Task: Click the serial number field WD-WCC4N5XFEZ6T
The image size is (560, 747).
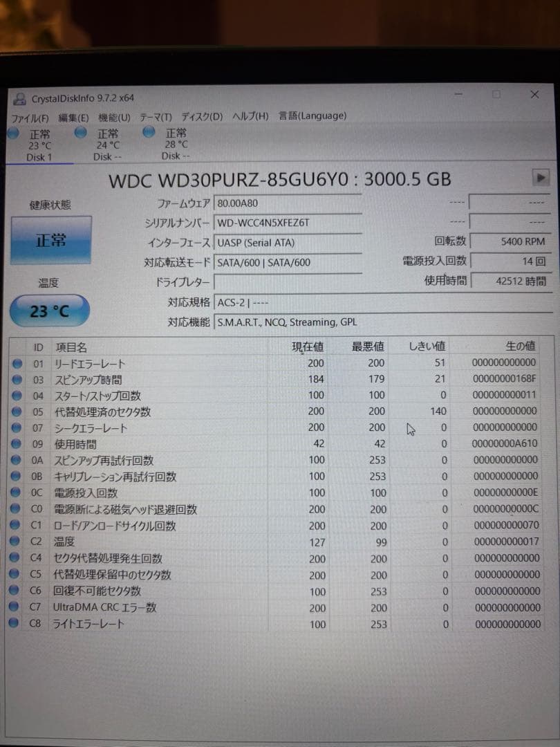Action: tap(288, 223)
